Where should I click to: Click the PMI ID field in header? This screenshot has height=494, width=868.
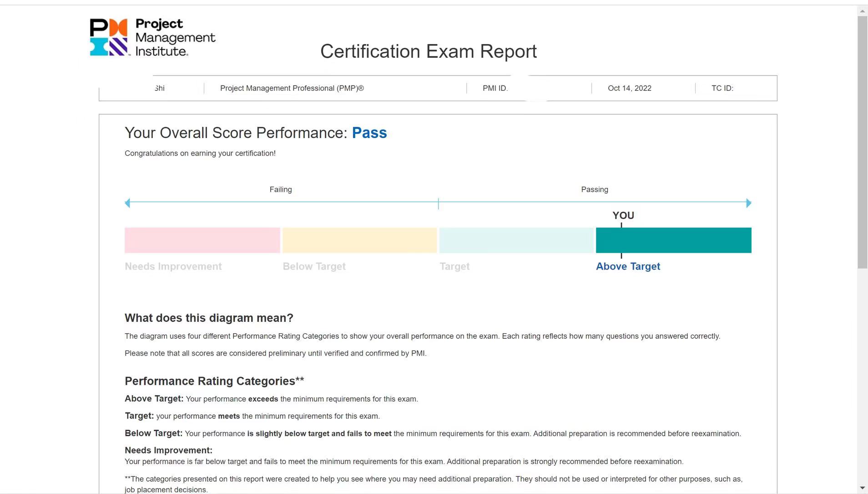[x=495, y=88]
